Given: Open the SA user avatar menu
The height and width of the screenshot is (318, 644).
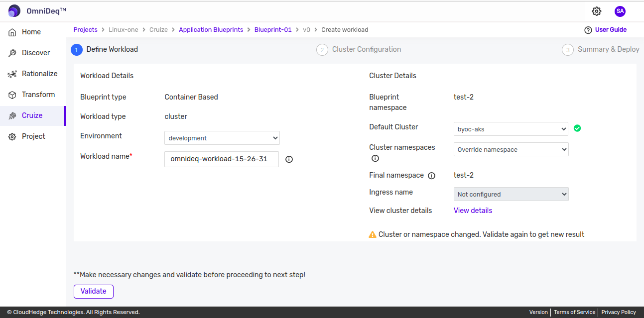Looking at the screenshot, I should click(x=620, y=11).
